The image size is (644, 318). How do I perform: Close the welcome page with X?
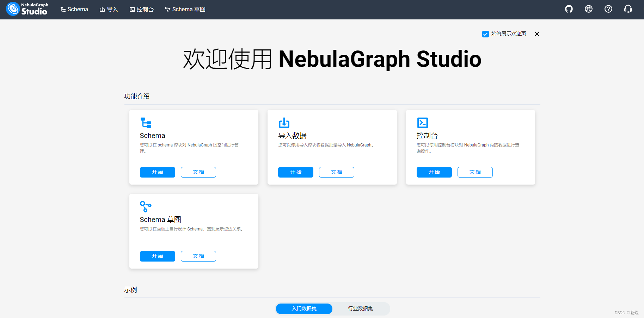(x=537, y=34)
